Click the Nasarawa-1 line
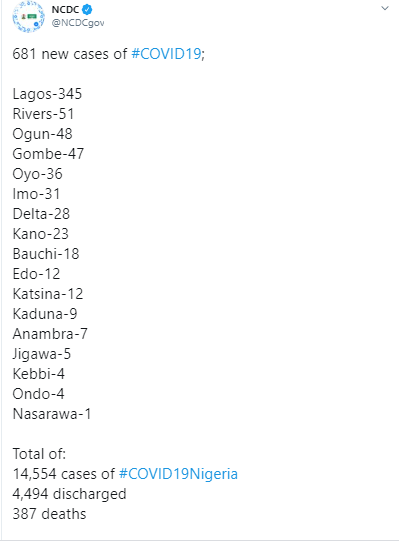399x541 pixels. tap(52, 414)
